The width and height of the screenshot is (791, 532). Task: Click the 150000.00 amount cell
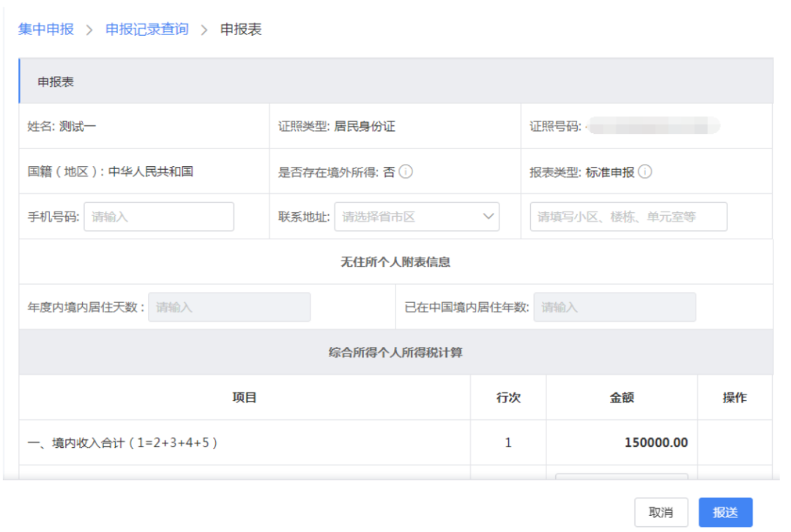pyautogui.click(x=622, y=443)
